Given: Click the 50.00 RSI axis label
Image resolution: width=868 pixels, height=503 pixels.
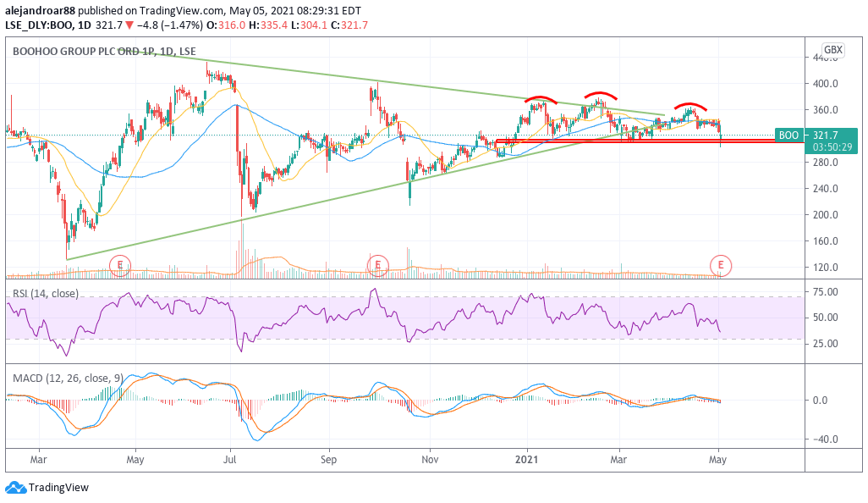Looking at the screenshot, I should (825, 318).
